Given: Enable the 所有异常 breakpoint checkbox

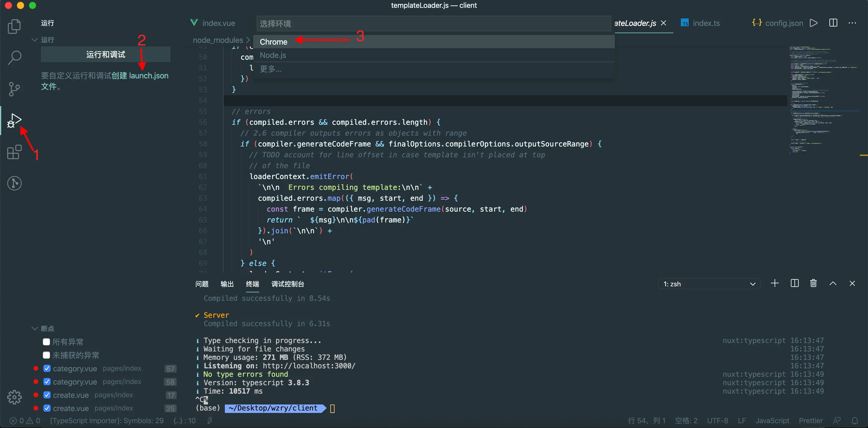Looking at the screenshot, I should (x=46, y=342).
